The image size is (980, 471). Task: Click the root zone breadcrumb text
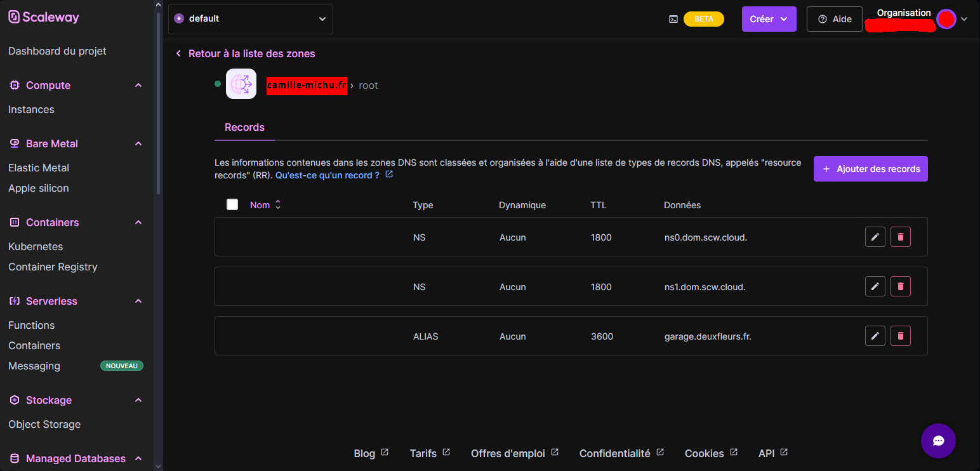point(368,85)
